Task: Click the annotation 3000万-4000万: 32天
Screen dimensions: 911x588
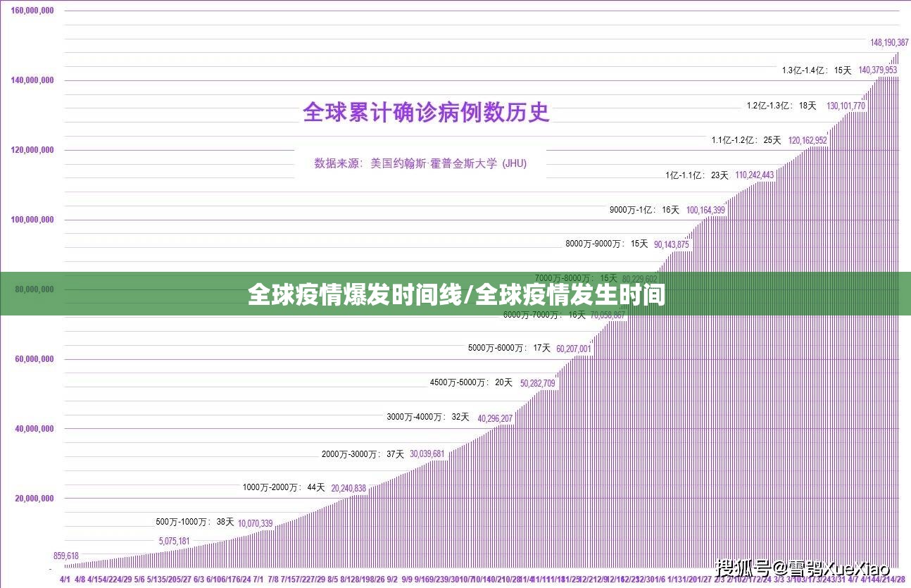Action: coord(427,417)
